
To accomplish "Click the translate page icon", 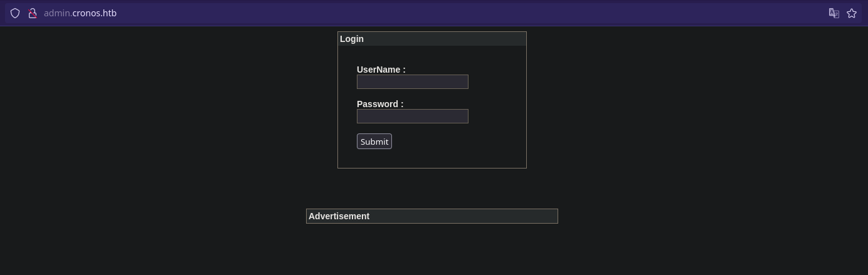I will click(834, 13).
